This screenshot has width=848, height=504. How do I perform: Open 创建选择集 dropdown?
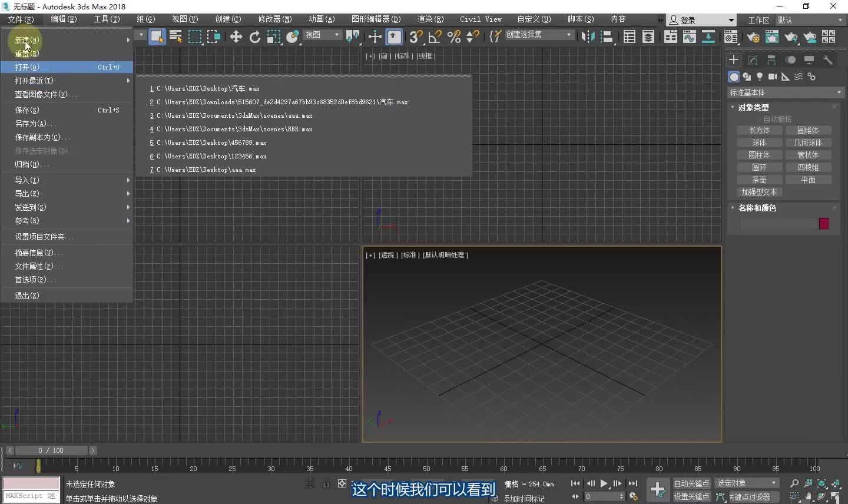point(539,35)
